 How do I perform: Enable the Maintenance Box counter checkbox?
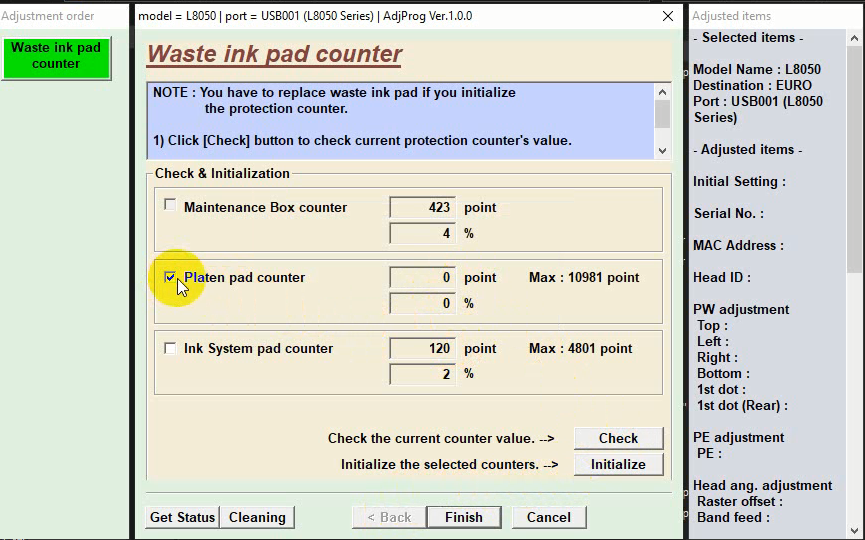(170, 206)
